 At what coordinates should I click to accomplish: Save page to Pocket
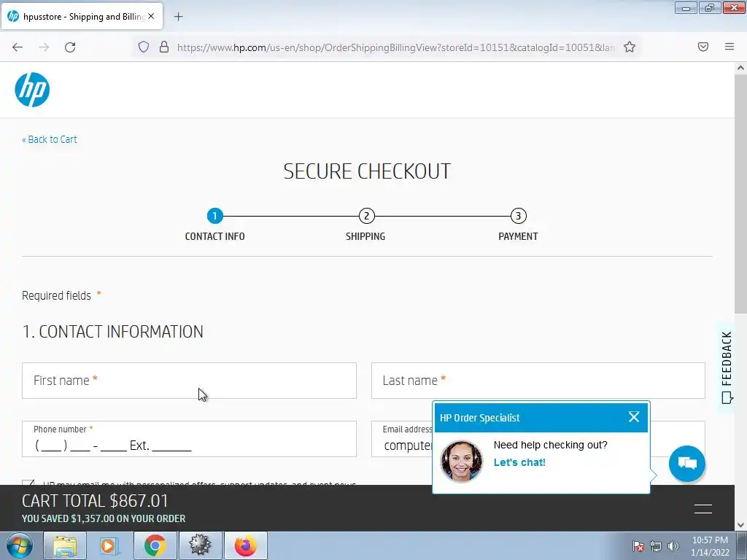click(x=703, y=47)
